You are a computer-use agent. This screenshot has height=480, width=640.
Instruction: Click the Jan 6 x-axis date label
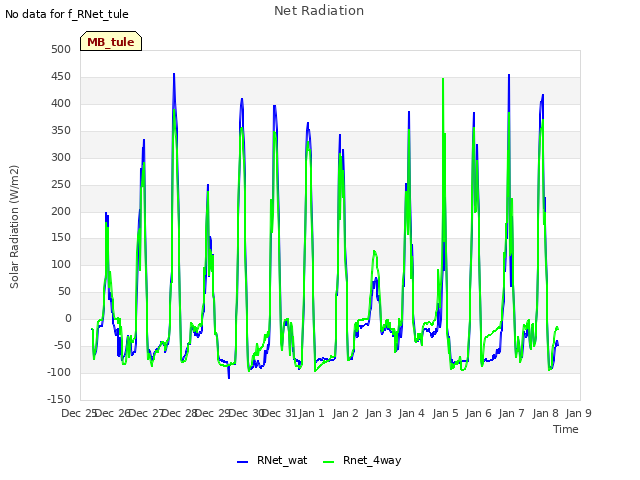coord(478,413)
